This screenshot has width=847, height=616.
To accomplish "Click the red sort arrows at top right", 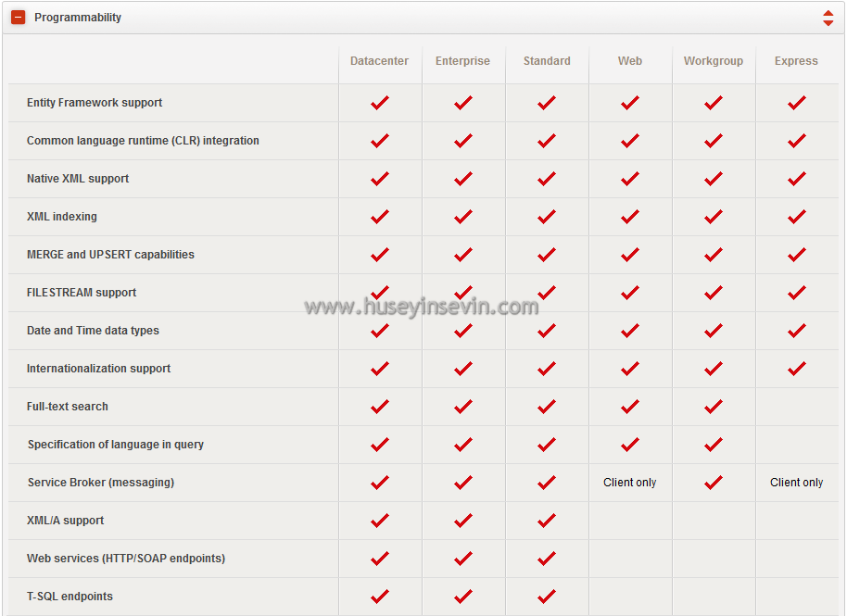I will pos(828,18).
